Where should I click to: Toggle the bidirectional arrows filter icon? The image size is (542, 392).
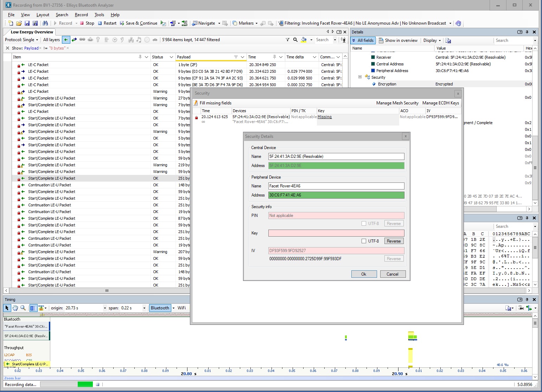pyautogui.click(x=74, y=40)
